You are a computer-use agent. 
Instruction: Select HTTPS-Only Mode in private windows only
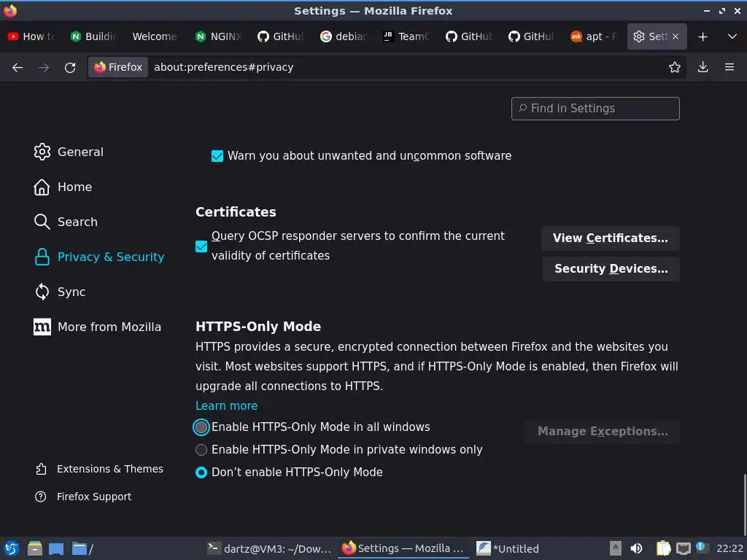201,450
